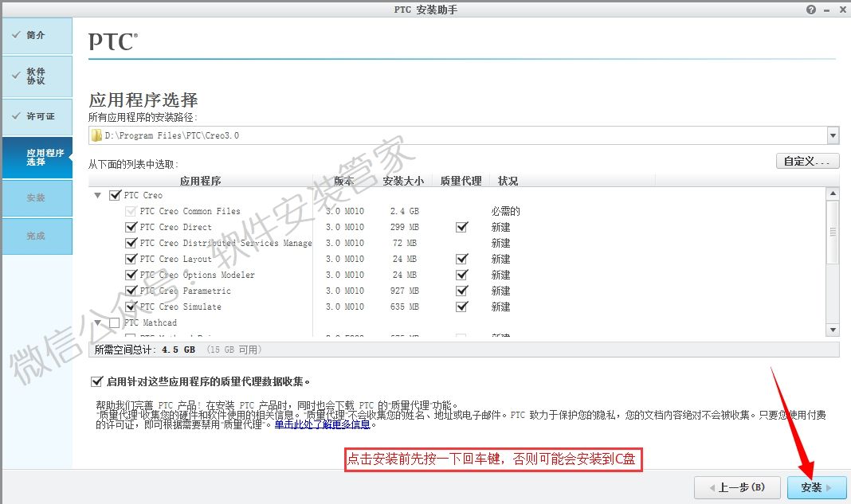Image resolution: width=851 pixels, height=504 pixels.
Task: Collapse the PTC Creo tree node
Action: 97,195
